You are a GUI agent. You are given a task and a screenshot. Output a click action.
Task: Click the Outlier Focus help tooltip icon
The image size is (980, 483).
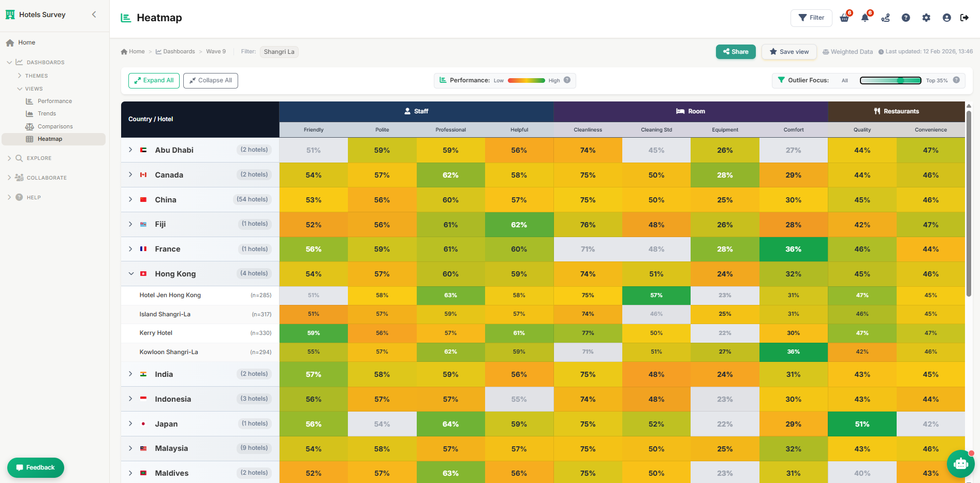tap(957, 80)
